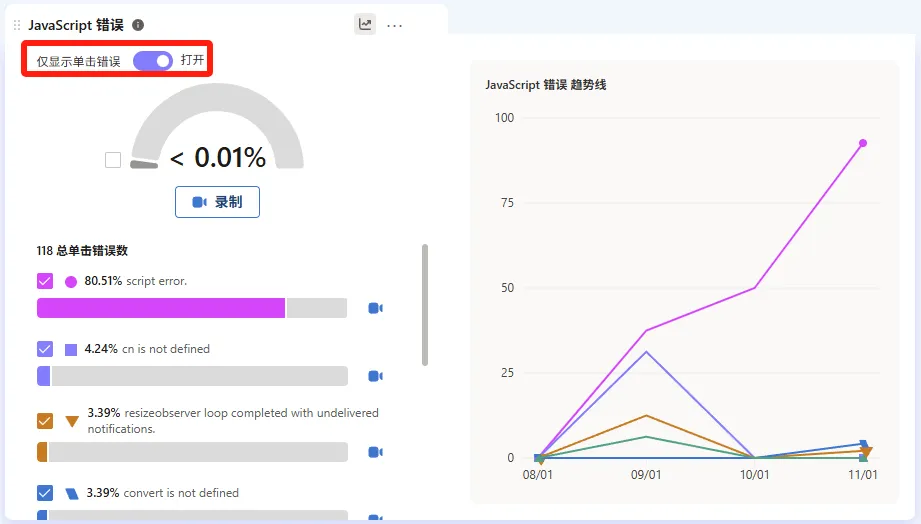
Task: Uncheck the script error. checkbox
Action: coord(45,281)
